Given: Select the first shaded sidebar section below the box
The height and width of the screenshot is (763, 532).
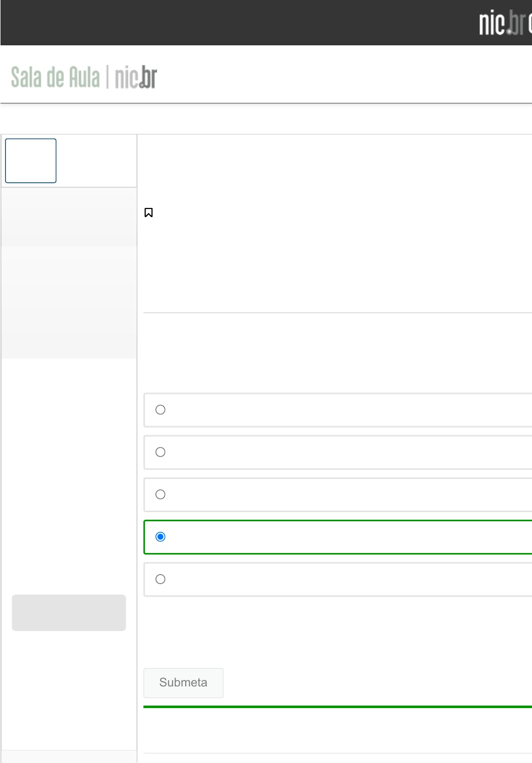Looking at the screenshot, I should 69,217.
